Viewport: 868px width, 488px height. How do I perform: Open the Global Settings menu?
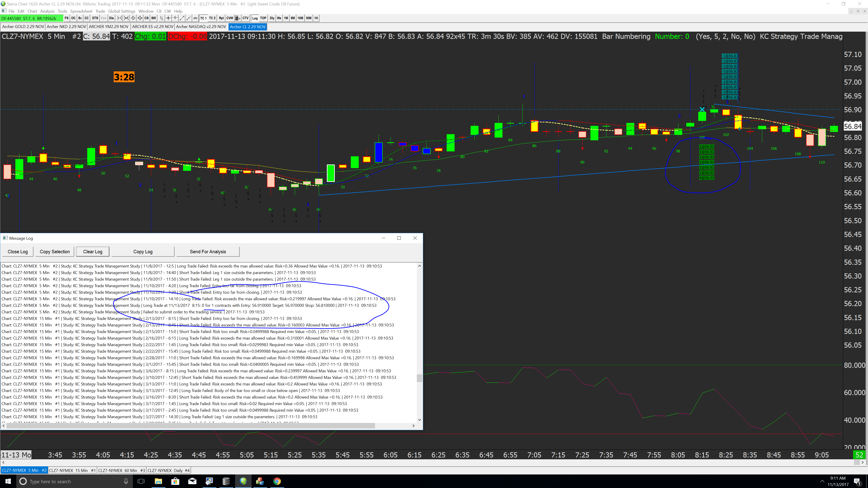point(121,11)
